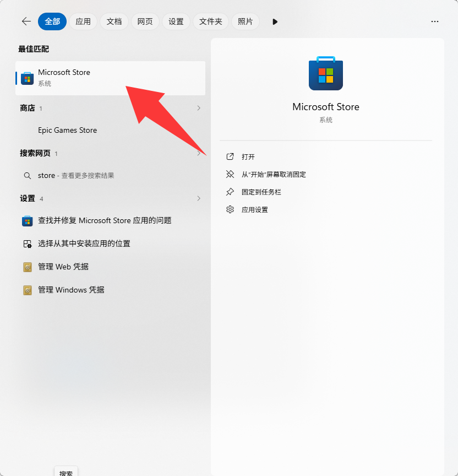The height and width of the screenshot is (476, 458).
Task: Open 管理 Web 凭据 setting
Action: [63, 267]
